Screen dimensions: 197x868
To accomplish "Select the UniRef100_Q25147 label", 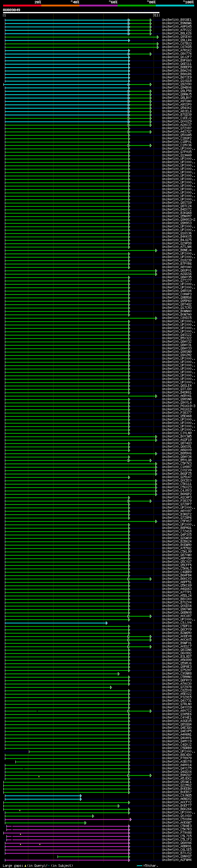I will click(x=177, y=477).
